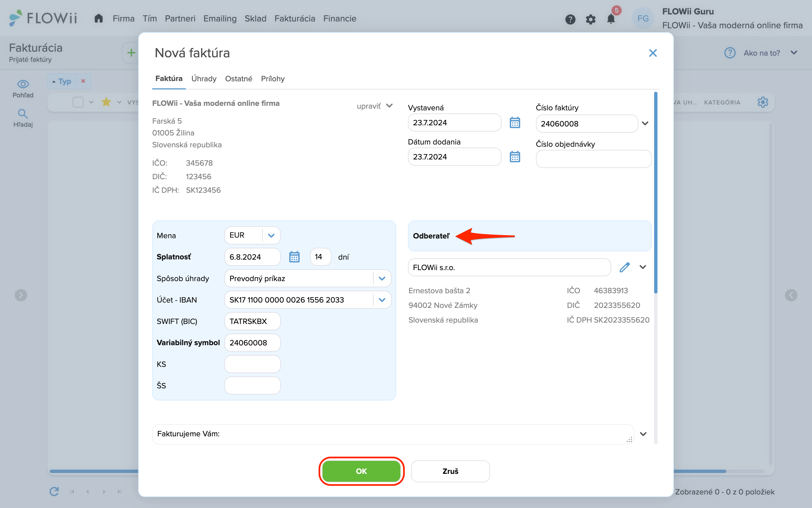Screen dimensions: 812x508
Task: Show notifications bell
Action: click(x=611, y=18)
